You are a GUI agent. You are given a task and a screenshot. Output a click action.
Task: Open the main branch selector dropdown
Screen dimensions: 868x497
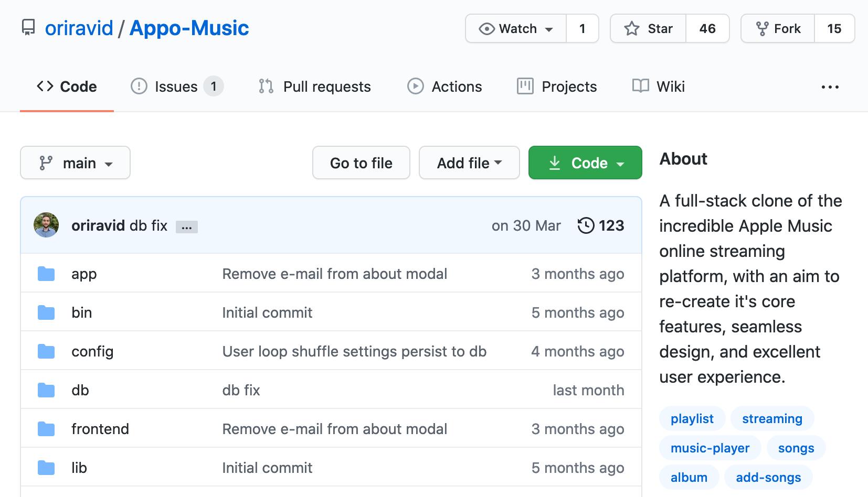point(75,163)
